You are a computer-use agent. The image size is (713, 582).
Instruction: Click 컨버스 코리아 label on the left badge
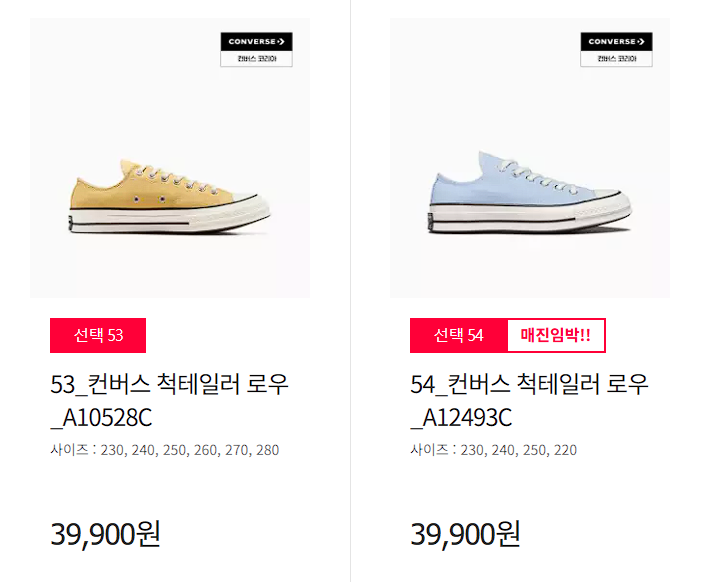[x=256, y=59]
